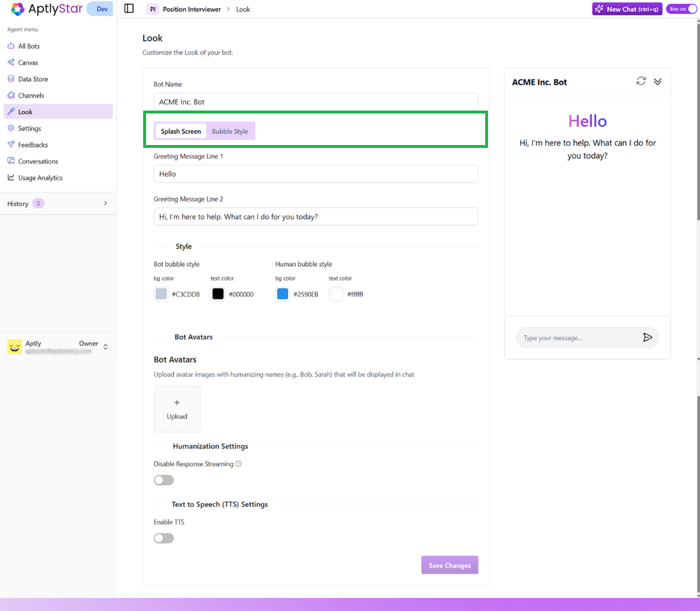This screenshot has width=700, height=611.
Task: Click the Look brush icon
Action: tap(11, 112)
